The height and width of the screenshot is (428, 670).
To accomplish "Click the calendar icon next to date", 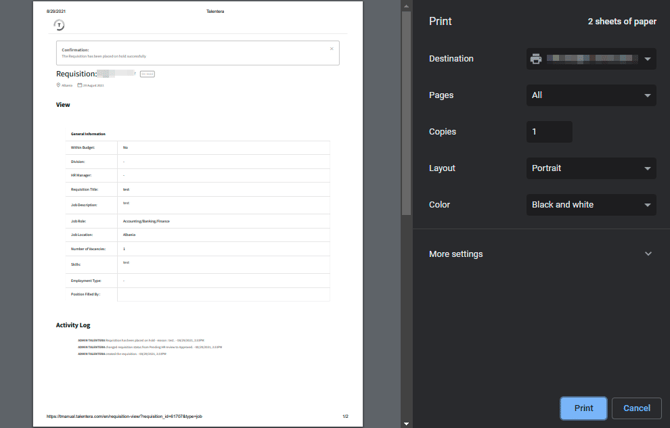I will pos(80,85).
